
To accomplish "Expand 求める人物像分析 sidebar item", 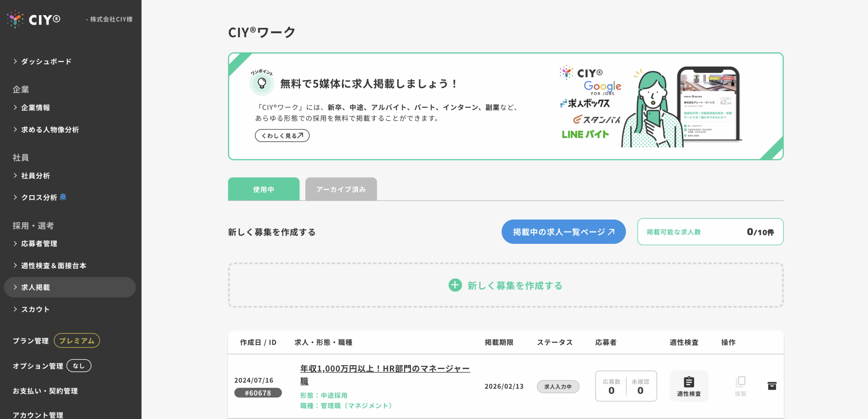I will point(50,130).
